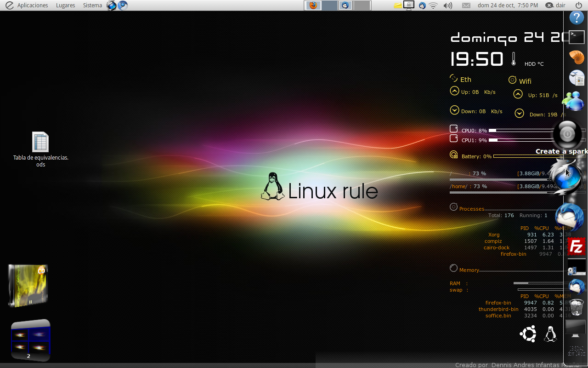This screenshot has height=368, width=588.
Task: Click the seashell dock icon
Action: click(x=576, y=57)
